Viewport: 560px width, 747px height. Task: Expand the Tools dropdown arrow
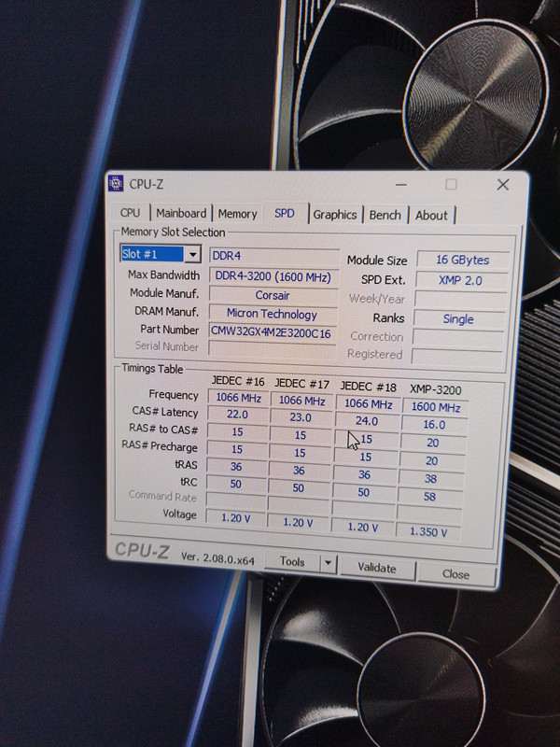(328, 564)
